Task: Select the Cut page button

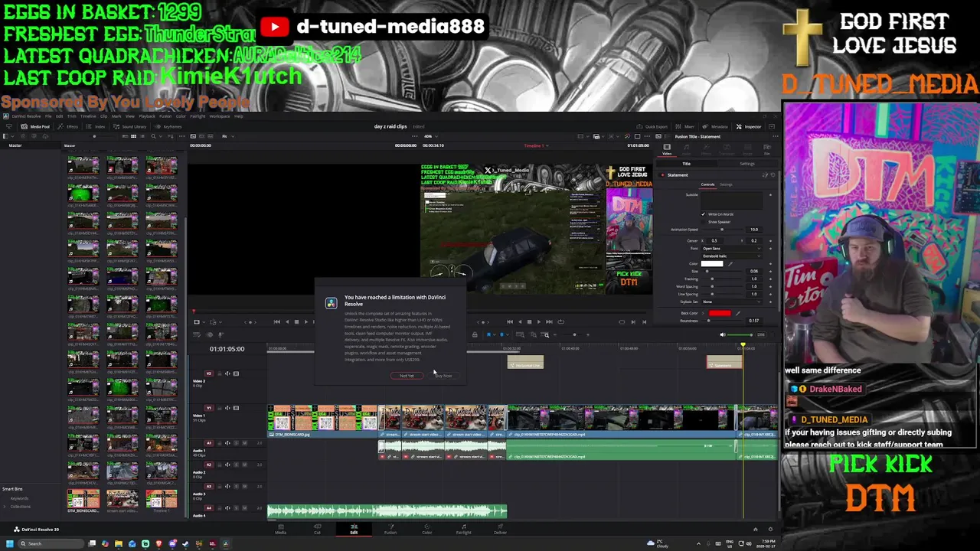Action: tap(317, 528)
